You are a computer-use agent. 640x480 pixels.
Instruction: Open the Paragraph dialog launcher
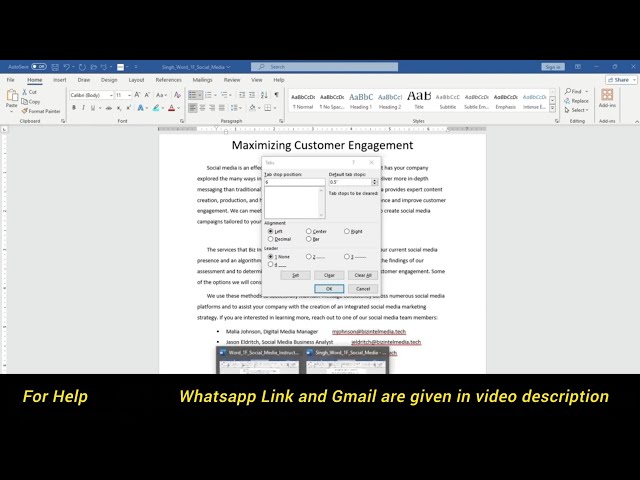tap(281, 121)
